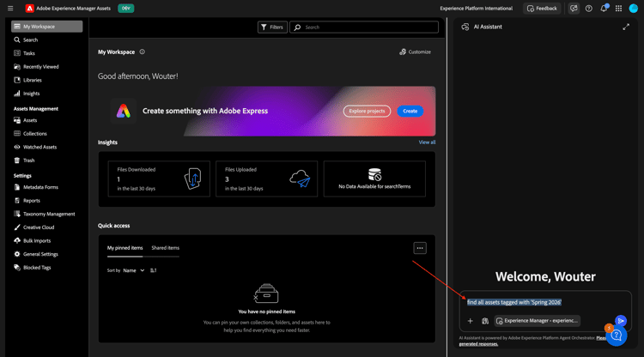Click the Adobe Experience Manager logo
644x357 pixels.
click(29, 9)
